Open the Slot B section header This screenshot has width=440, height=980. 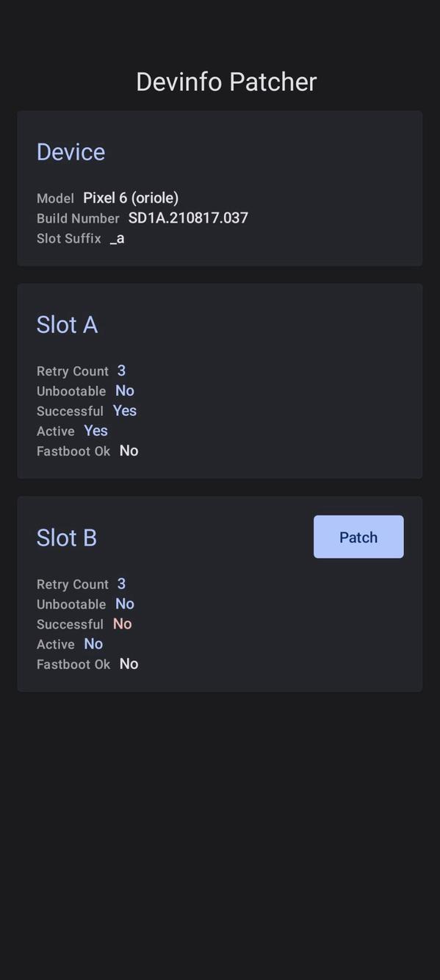pyautogui.click(x=66, y=537)
